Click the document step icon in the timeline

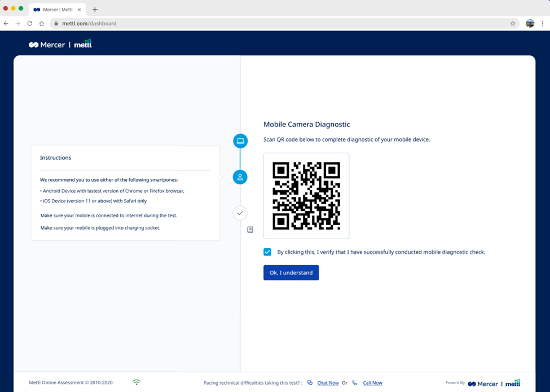[x=250, y=230]
